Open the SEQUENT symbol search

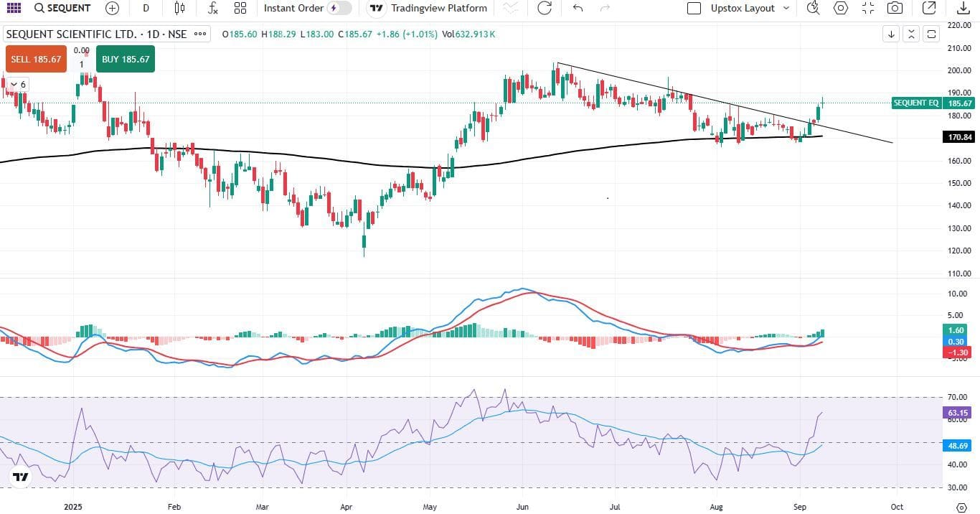click(63, 8)
